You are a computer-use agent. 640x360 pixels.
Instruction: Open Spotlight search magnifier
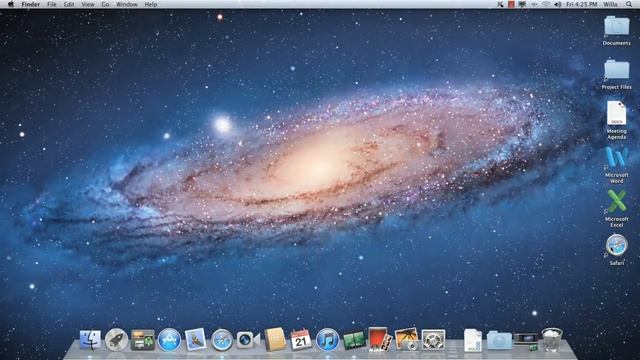[629, 4]
